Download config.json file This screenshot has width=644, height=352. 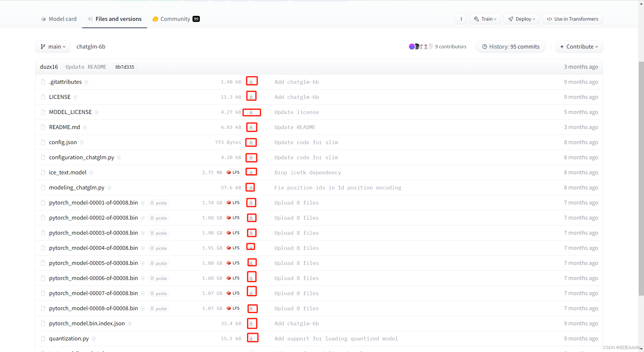[x=251, y=142]
